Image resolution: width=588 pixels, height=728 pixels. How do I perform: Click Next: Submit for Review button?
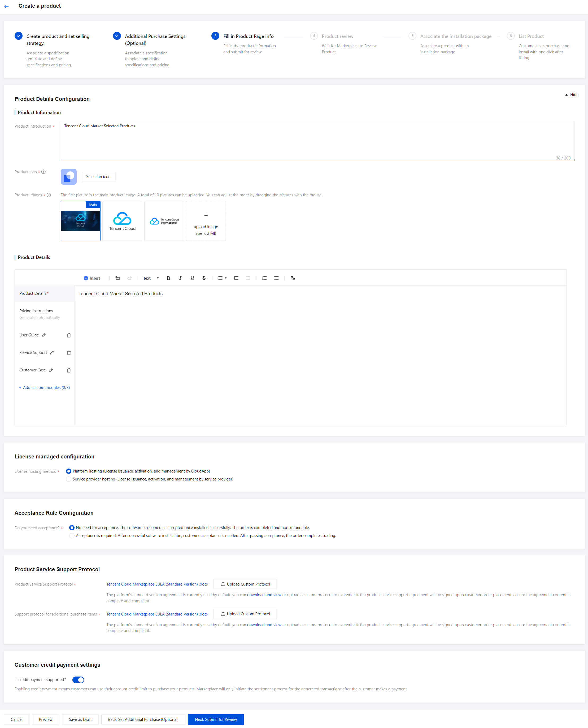pos(216,719)
